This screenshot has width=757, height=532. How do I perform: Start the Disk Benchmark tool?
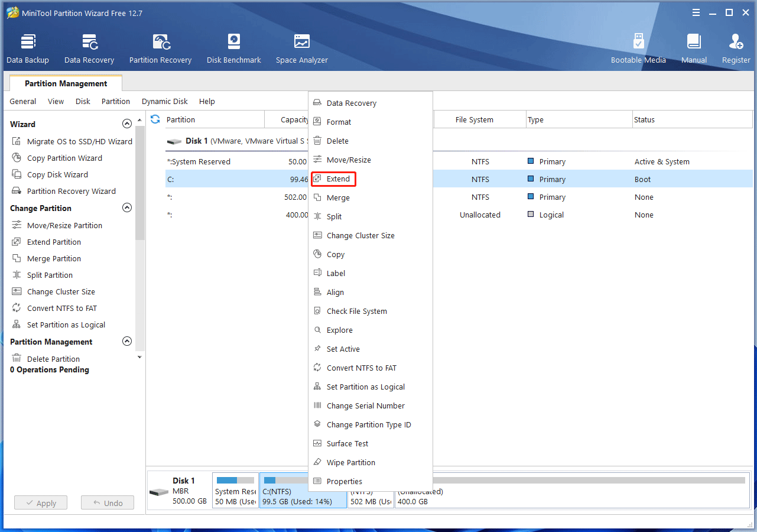point(234,48)
